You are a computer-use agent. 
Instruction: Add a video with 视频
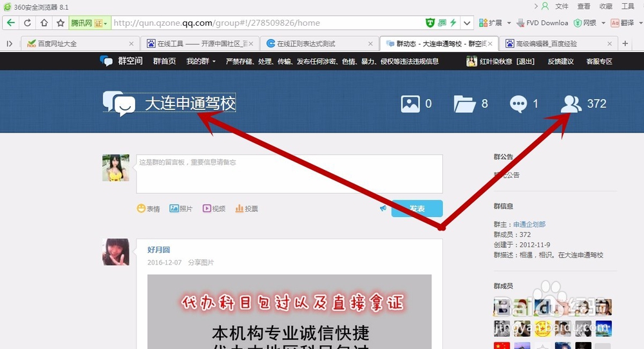point(214,209)
